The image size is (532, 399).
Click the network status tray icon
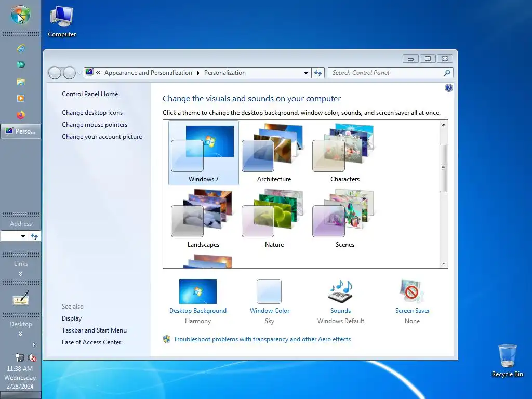20,357
